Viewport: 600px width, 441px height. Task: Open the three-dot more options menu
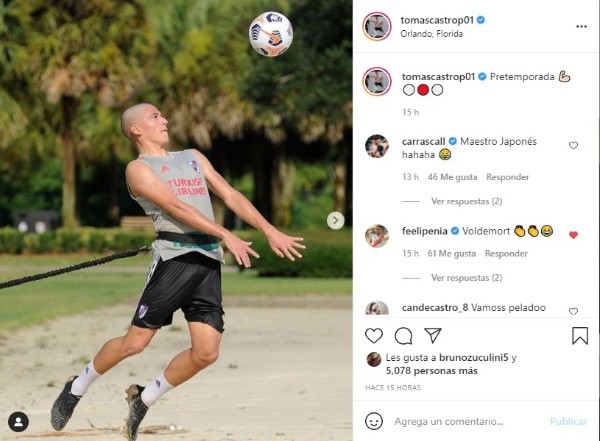click(581, 26)
